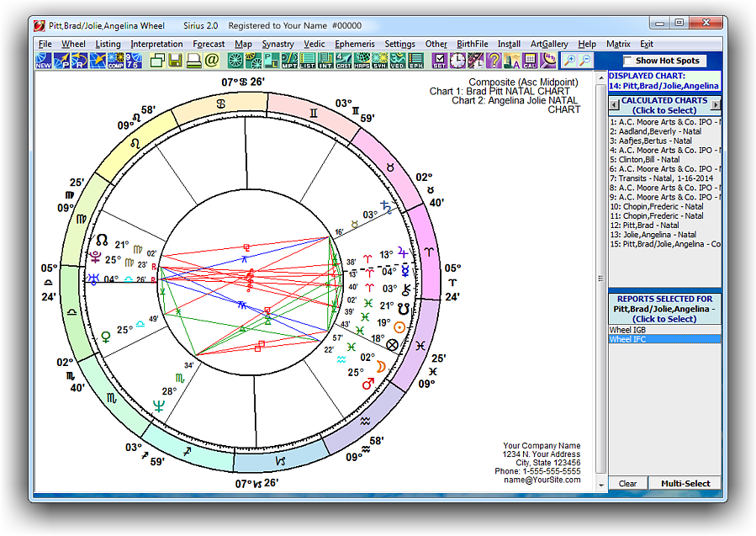Open the Matrix menu
This screenshot has height=536, width=756.
pyautogui.click(x=618, y=44)
